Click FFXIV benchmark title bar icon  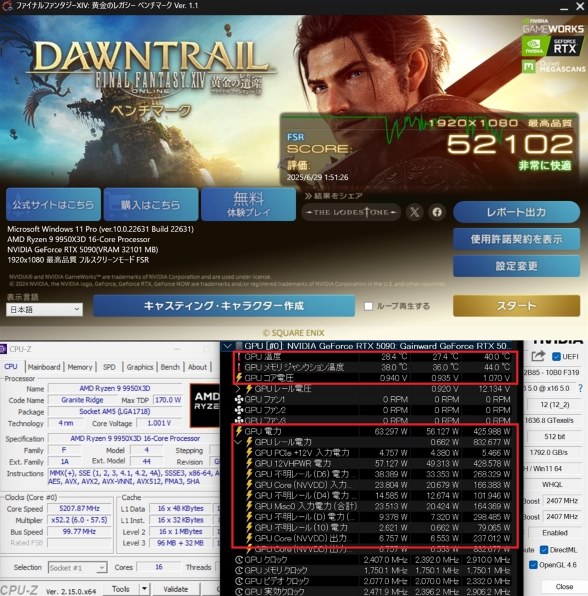[6, 6]
